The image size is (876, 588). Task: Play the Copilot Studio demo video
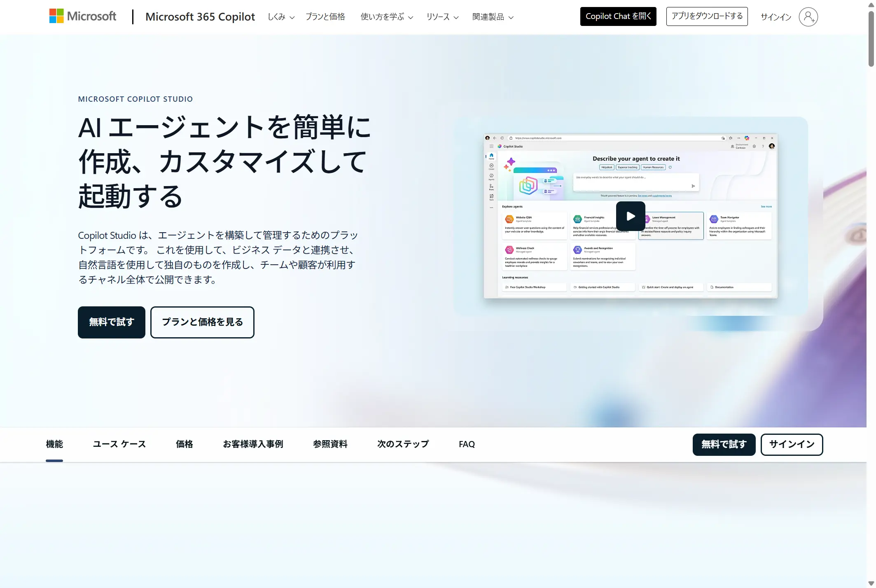pyautogui.click(x=630, y=216)
